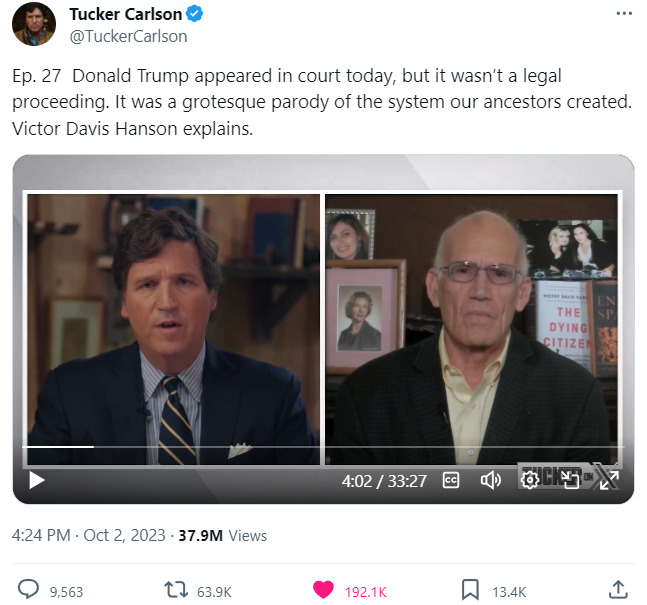Toggle closed captions on the video
The width and height of the screenshot is (647, 605).
451,480
